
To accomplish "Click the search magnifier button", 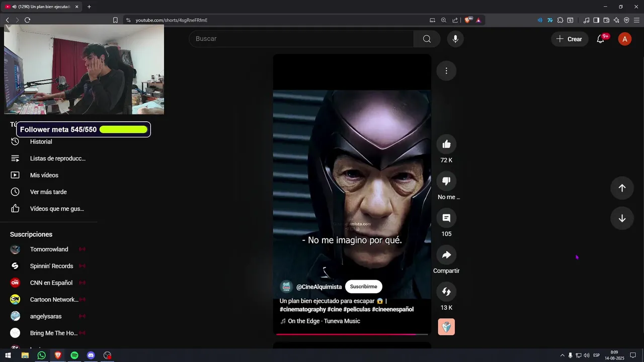I will point(427,39).
